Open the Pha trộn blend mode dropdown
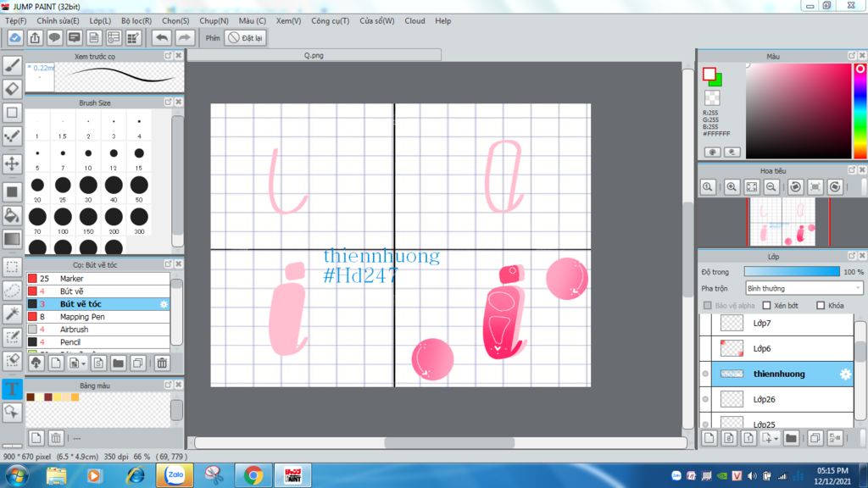 click(804, 288)
